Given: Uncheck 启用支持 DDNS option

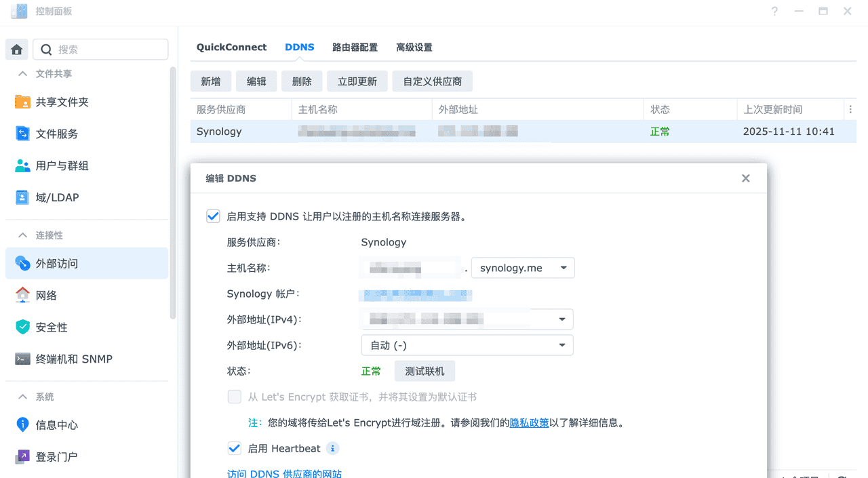Looking at the screenshot, I should point(213,216).
